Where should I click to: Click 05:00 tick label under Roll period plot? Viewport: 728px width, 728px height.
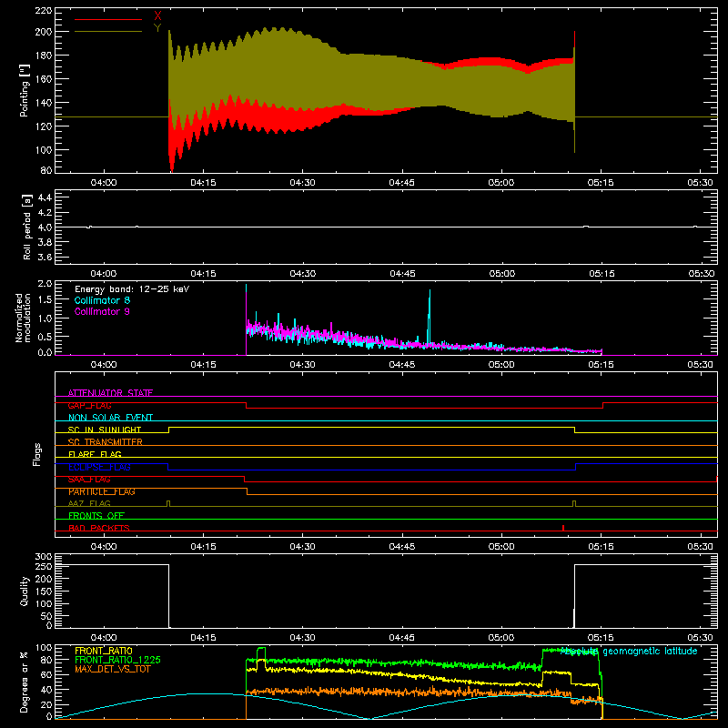pyautogui.click(x=501, y=274)
